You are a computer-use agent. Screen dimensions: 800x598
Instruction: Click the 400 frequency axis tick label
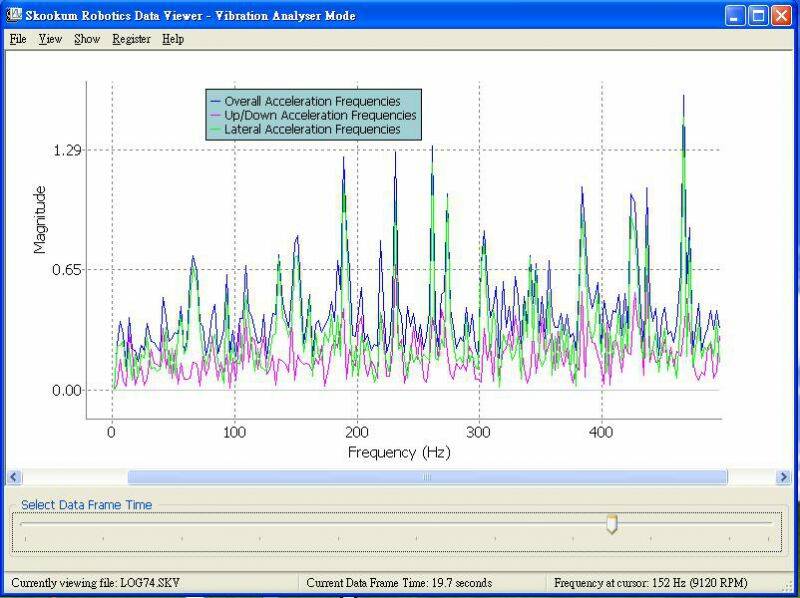[601, 433]
